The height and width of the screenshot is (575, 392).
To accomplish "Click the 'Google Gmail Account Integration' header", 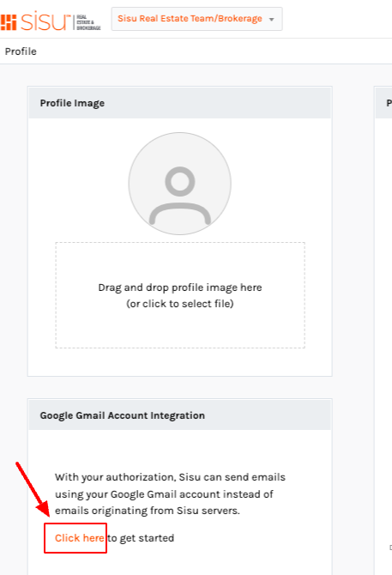I will coord(180,415).
